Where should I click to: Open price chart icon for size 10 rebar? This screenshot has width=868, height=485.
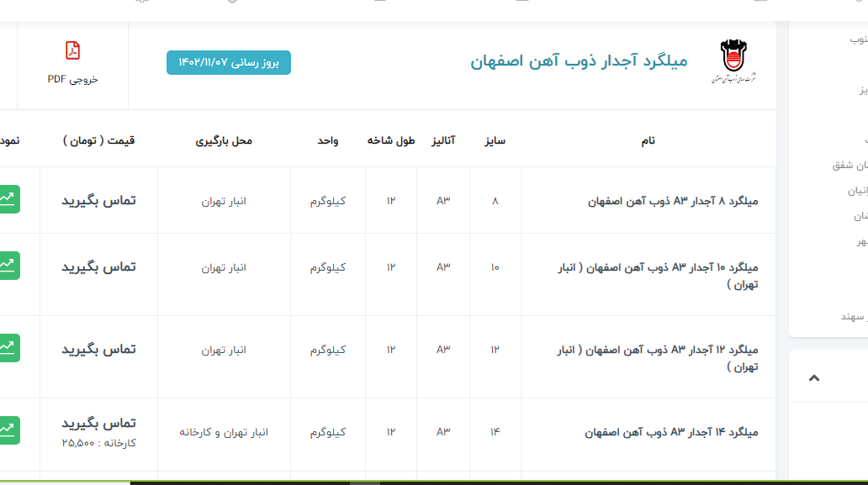pos(9,266)
